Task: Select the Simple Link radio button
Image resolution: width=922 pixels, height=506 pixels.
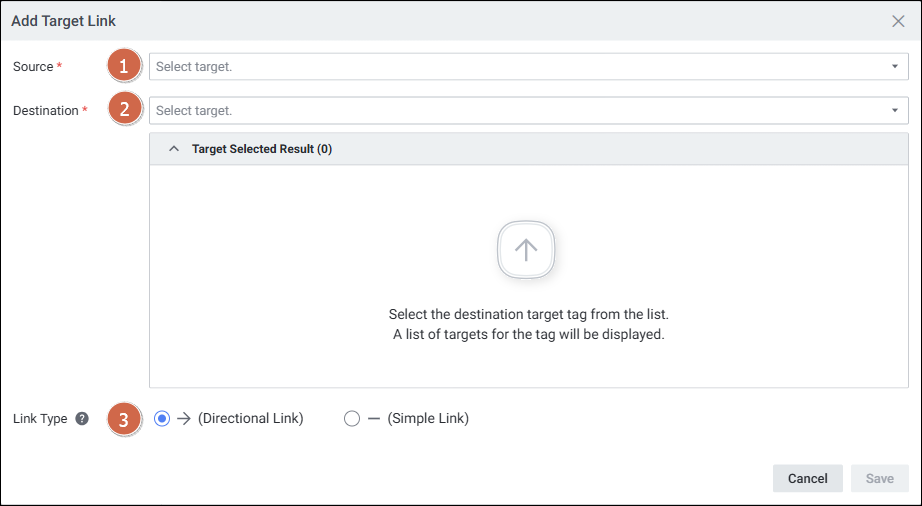Action: coord(352,419)
